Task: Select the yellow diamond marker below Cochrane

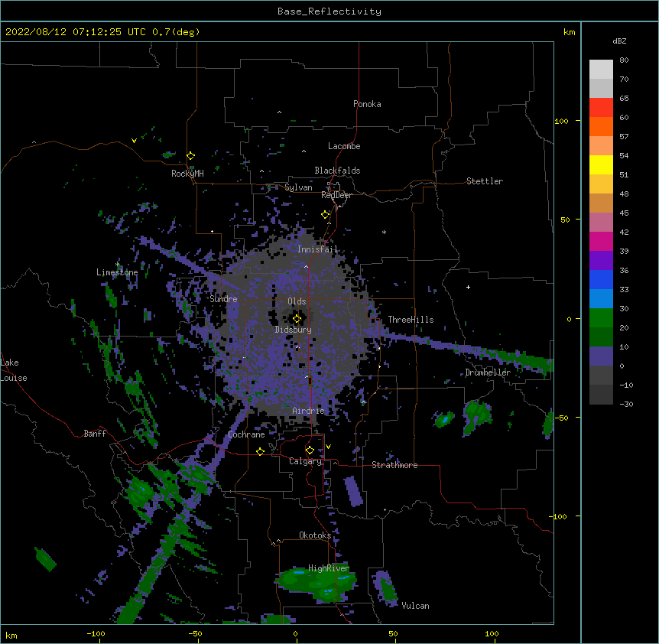Action: click(260, 451)
